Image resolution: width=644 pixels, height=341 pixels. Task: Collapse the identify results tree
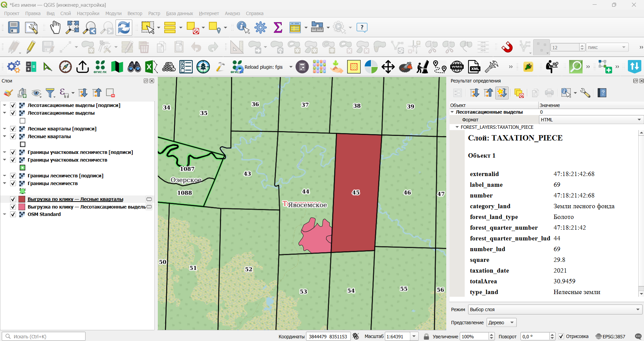489,93
